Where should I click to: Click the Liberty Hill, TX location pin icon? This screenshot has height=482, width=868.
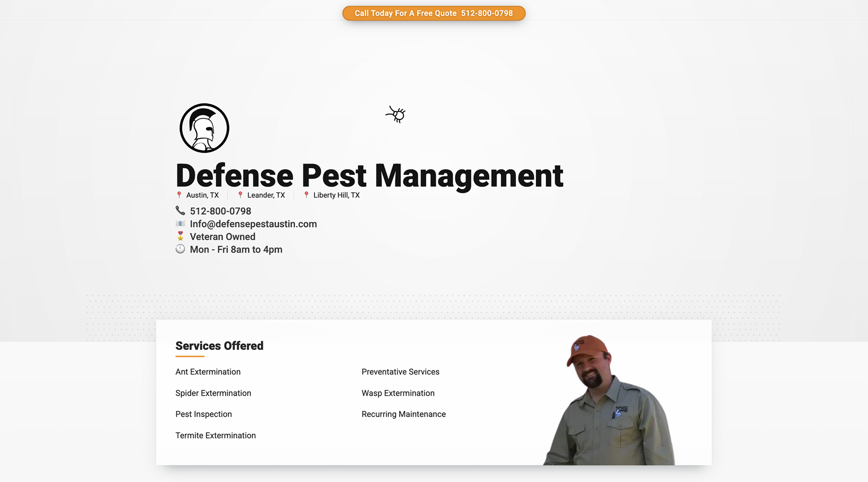pyautogui.click(x=307, y=195)
